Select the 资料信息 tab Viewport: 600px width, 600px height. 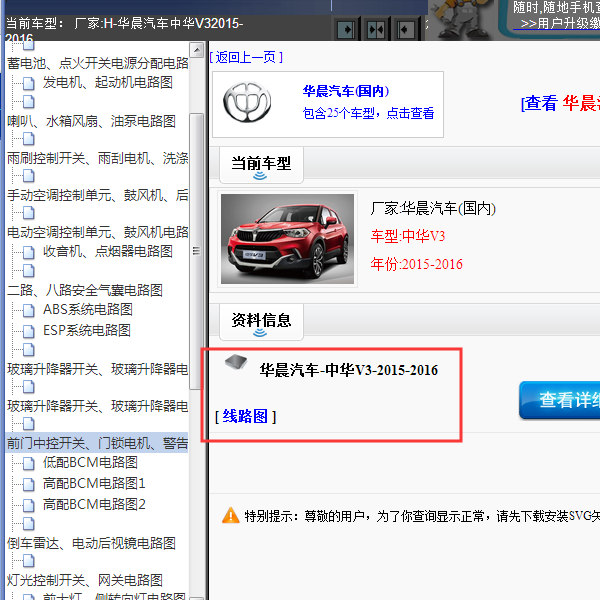pyautogui.click(x=261, y=322)
